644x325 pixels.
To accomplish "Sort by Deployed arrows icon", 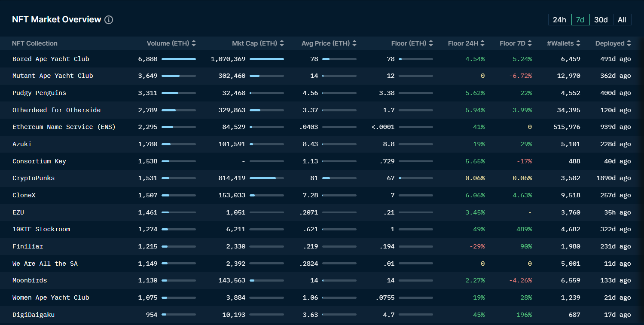I will coord(629,43).
